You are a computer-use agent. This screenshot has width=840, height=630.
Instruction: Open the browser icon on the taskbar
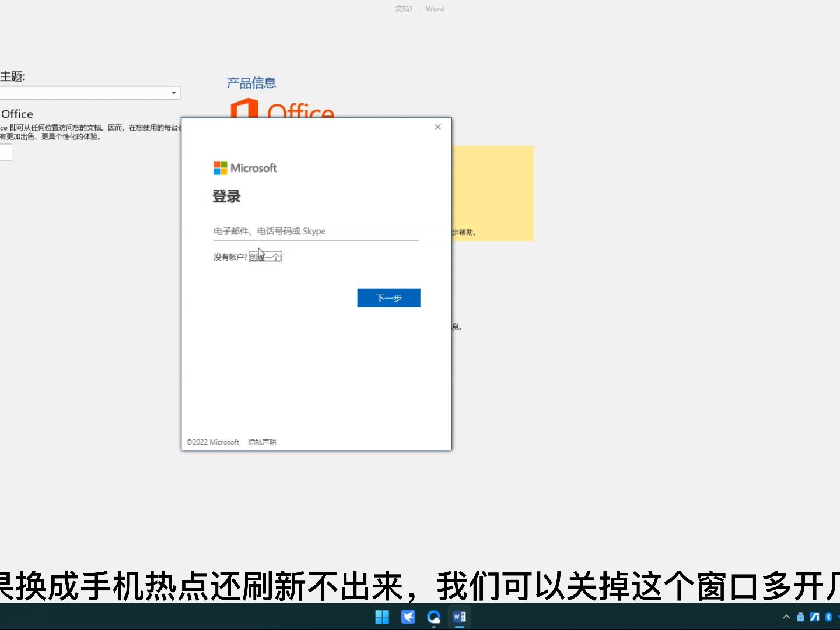(434, 617)
